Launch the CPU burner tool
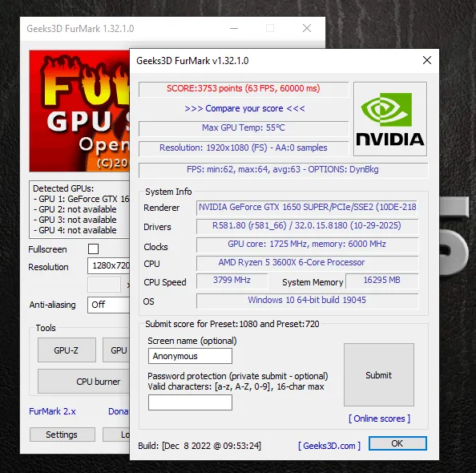 click(84, 382)
